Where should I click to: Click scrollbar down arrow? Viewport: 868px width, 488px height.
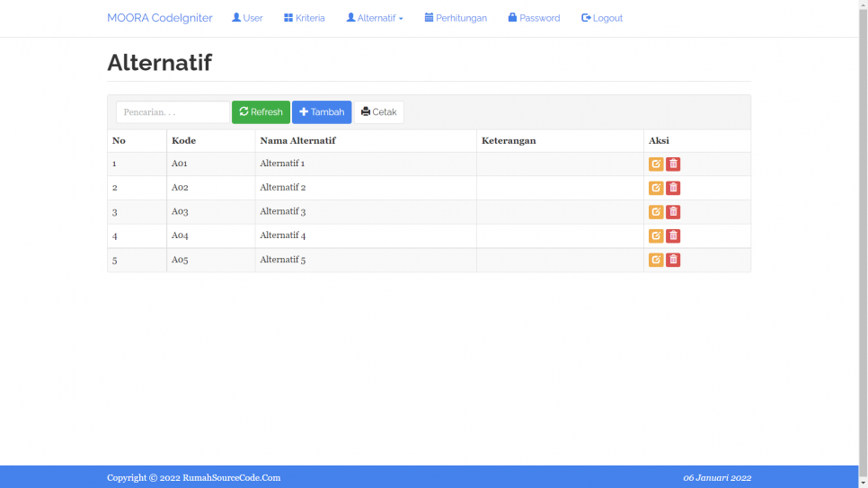(863, 483)
